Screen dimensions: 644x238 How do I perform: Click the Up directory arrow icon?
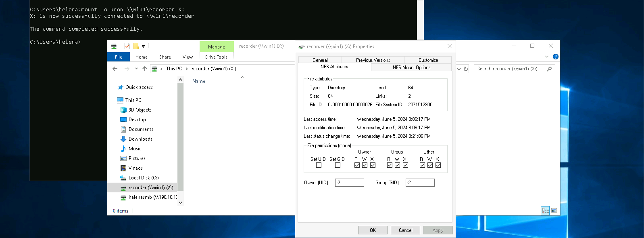point(145,69)
